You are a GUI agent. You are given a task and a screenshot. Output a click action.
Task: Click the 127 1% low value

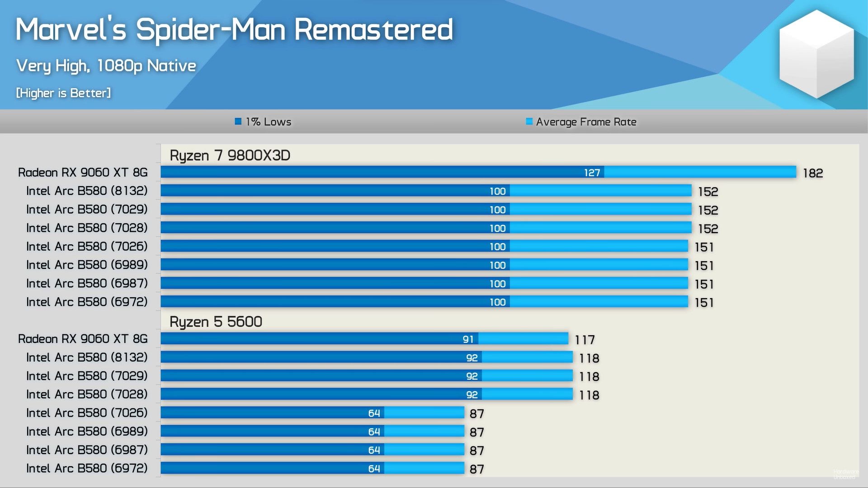[592, 173]
